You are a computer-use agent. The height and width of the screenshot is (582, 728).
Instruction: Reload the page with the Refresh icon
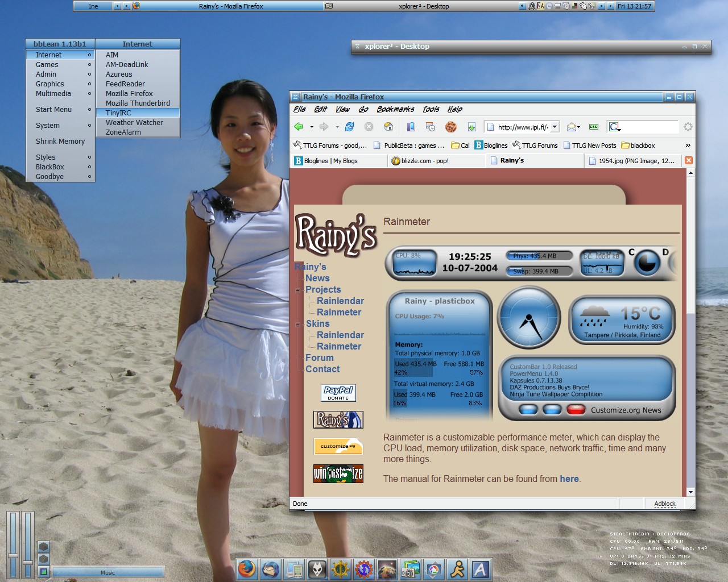(349, 127)
